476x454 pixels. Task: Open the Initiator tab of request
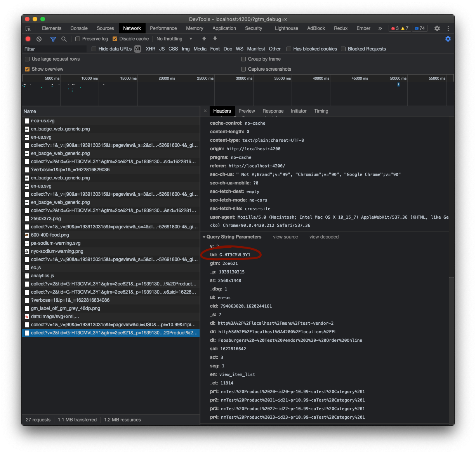(299, 111)
